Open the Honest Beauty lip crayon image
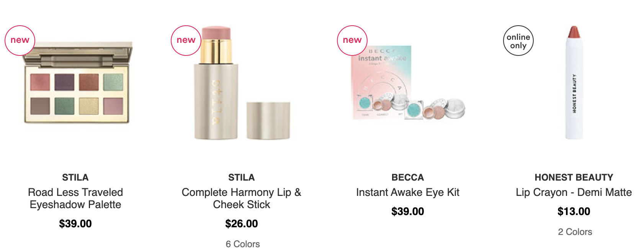This screenshot has width=644, height=251. pyautogui.click(x=574, y=82)
